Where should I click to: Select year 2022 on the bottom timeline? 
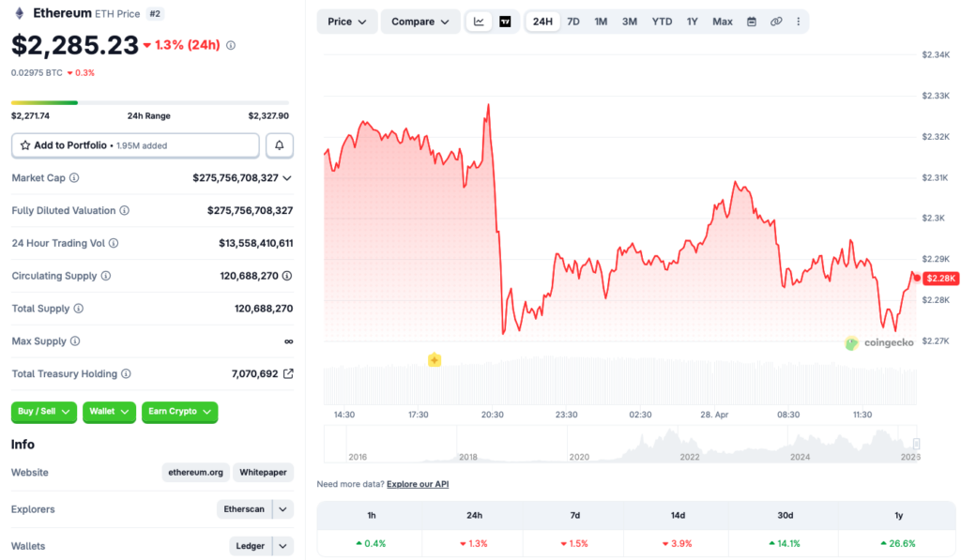689,456
